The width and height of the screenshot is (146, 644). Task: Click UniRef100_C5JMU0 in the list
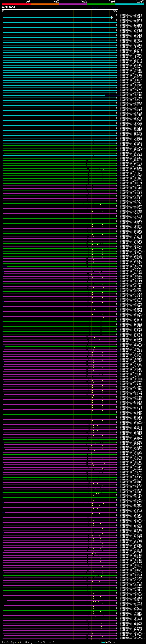coord(131,557)
